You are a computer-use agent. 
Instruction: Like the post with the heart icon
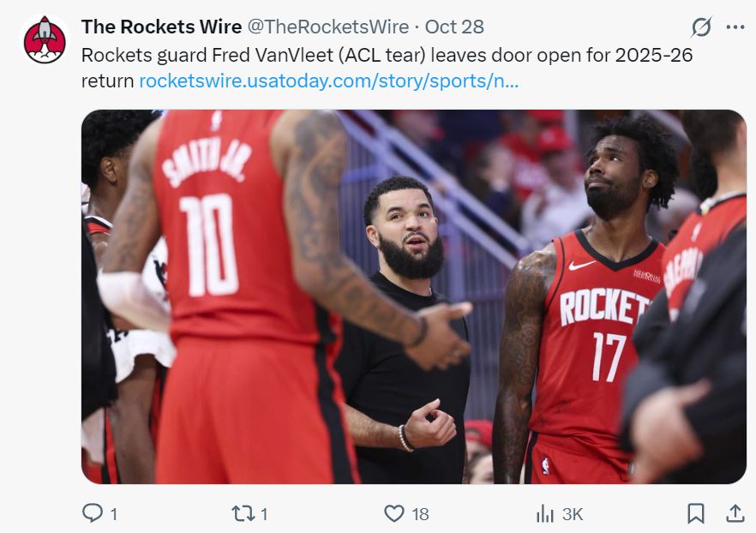(394, 514)
